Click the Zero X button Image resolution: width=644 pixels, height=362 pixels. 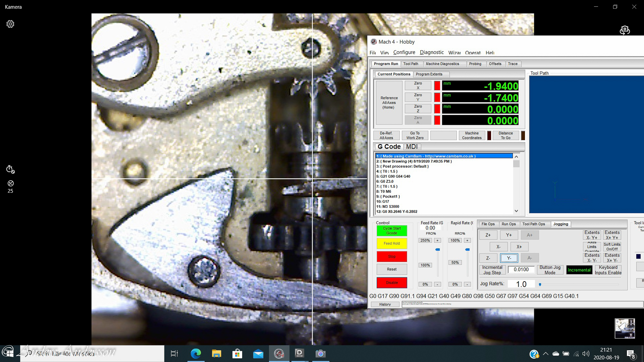[x=418, y=86]
